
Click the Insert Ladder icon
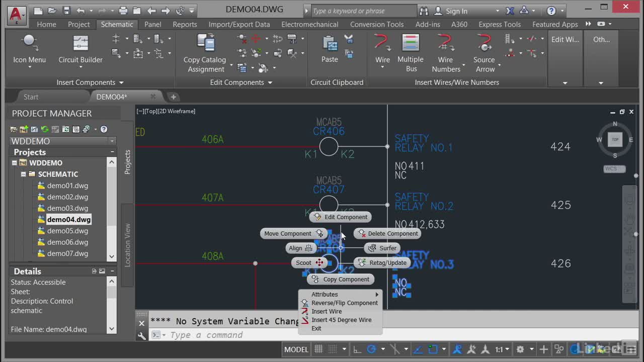point(510,39)
